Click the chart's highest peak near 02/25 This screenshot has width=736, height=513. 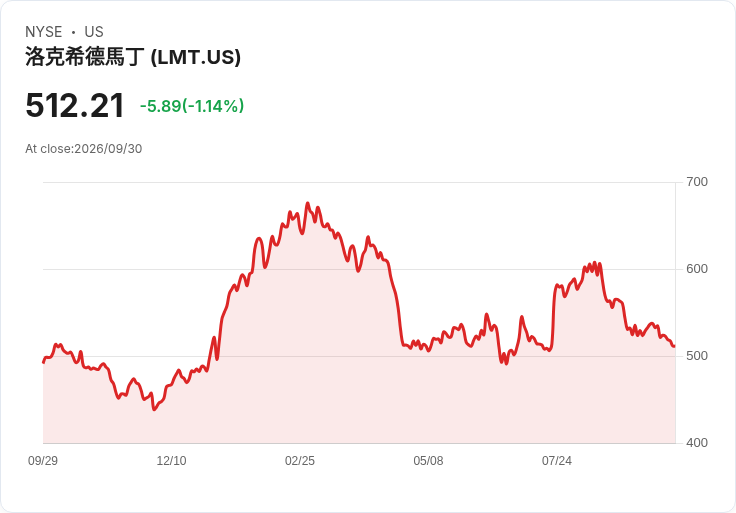(x=308, y=203)
